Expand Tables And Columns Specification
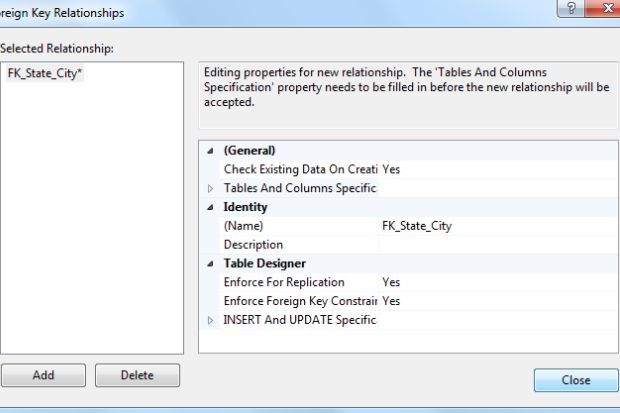This screenshot has height=413, width=620. pos(210,188)
